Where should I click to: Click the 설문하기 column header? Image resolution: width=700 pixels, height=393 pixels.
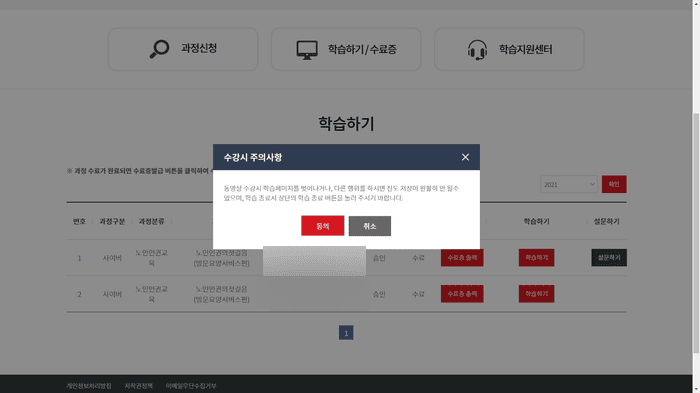(606, 222)
